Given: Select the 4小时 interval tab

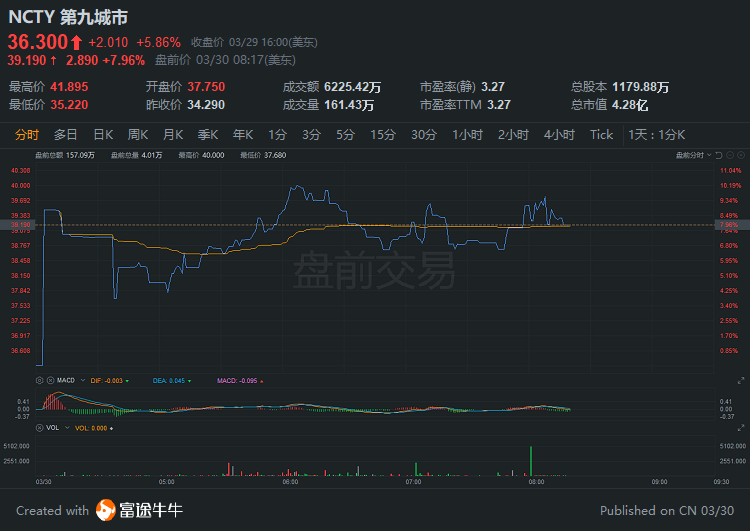Looking at the screenshot, I should coord(559,135).
